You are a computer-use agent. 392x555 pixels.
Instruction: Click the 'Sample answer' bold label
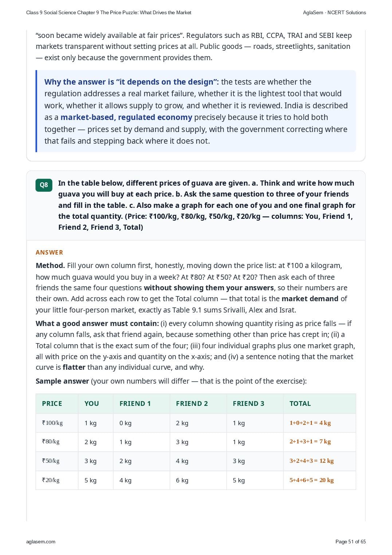coord(62,381)
